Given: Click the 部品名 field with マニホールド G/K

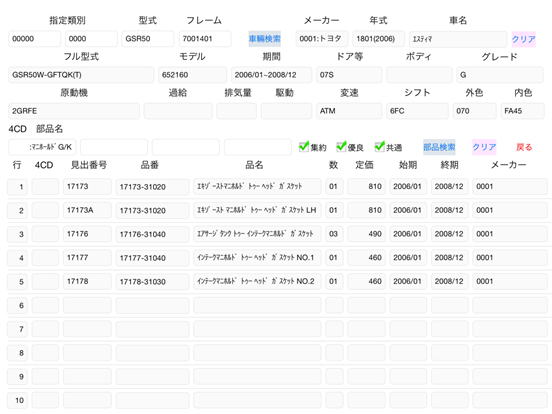Looking at the screenshot, I should point(42,147).
